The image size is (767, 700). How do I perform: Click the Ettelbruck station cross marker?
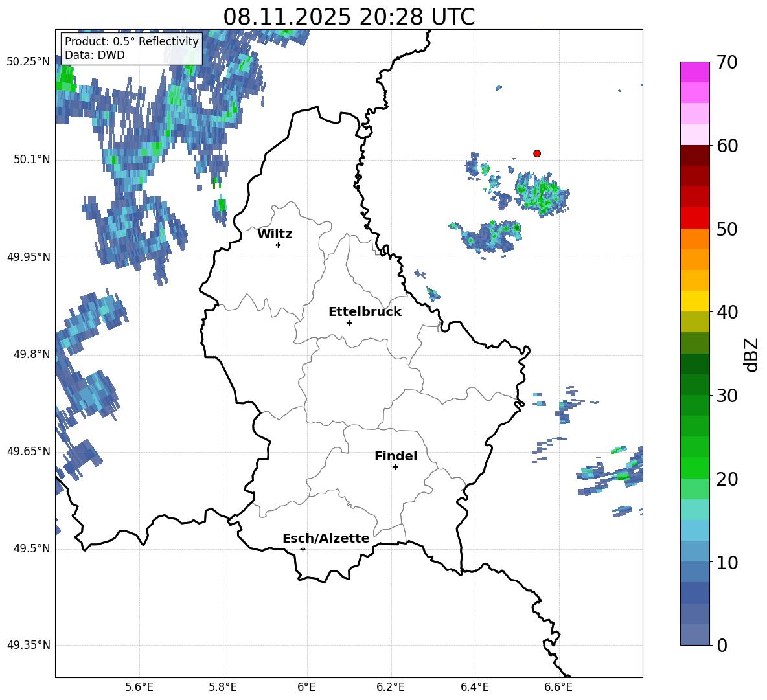tap(349, 322)
